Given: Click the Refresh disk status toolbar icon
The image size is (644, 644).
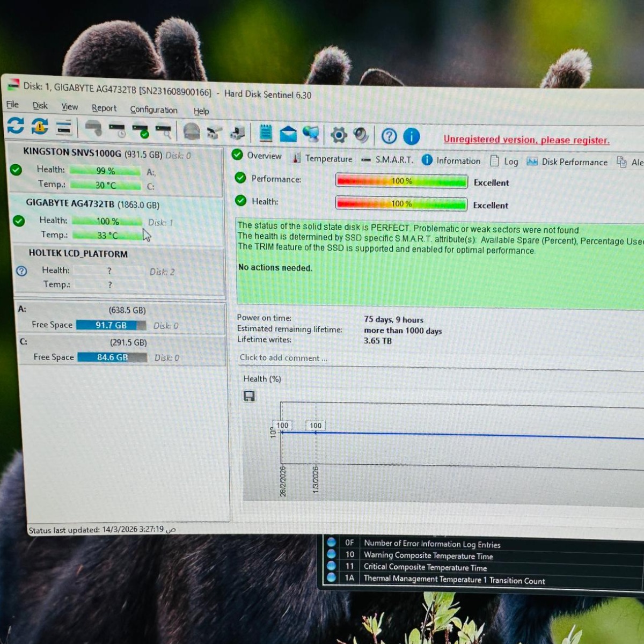Looking at the screenshot, I should [x=16, y=126].
